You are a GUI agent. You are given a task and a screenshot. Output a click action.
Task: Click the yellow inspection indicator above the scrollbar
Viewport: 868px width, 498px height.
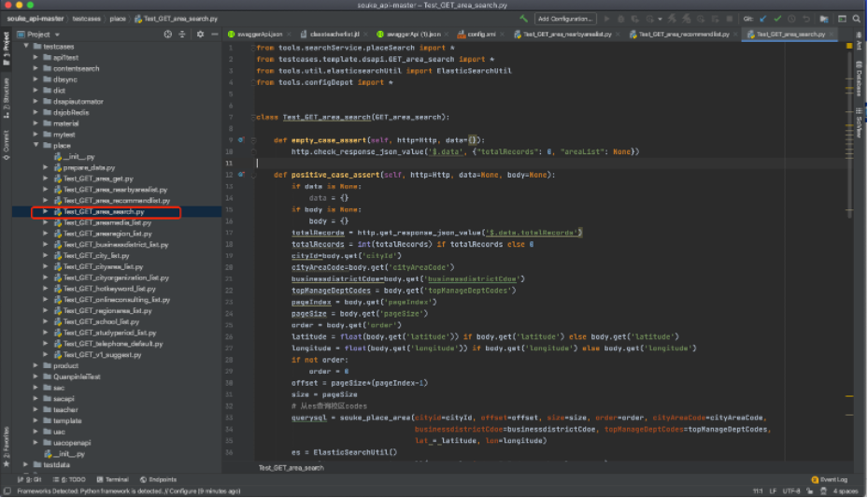coord(849,46)
